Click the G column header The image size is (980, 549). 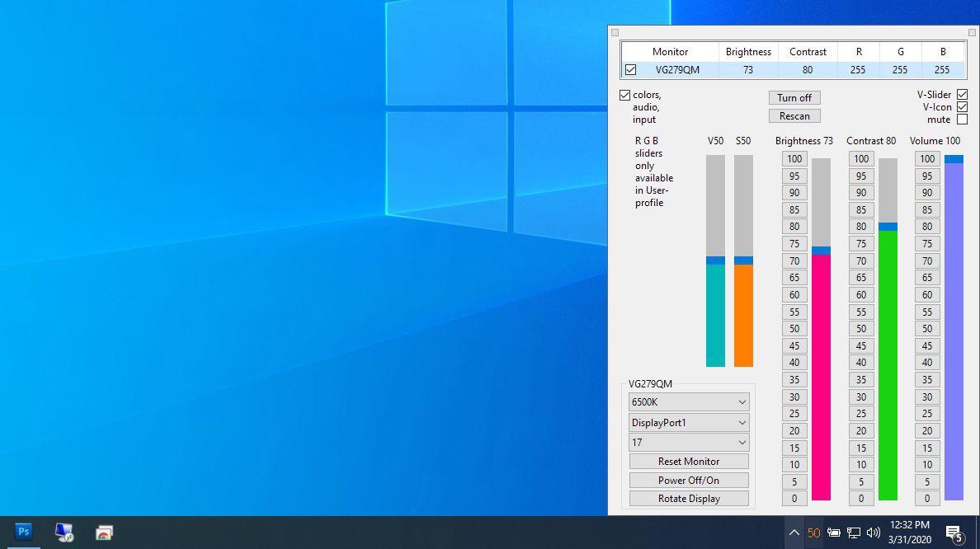900,52
